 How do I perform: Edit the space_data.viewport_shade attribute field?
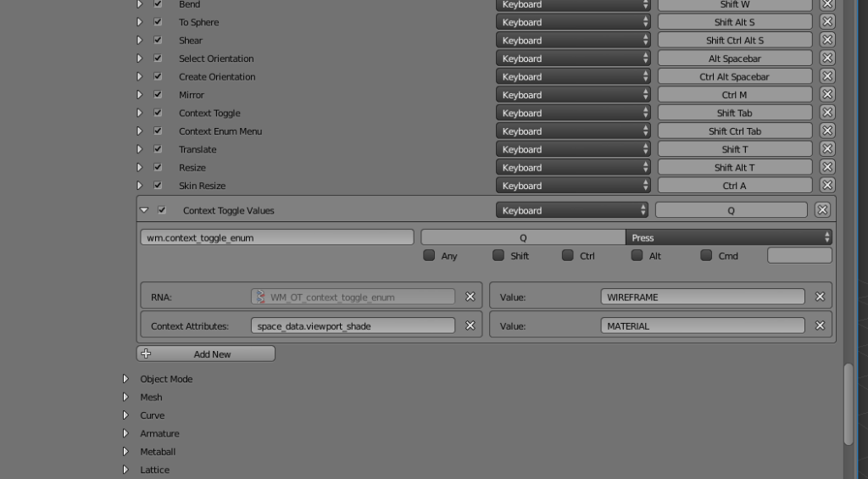click(x=353, y=326)
